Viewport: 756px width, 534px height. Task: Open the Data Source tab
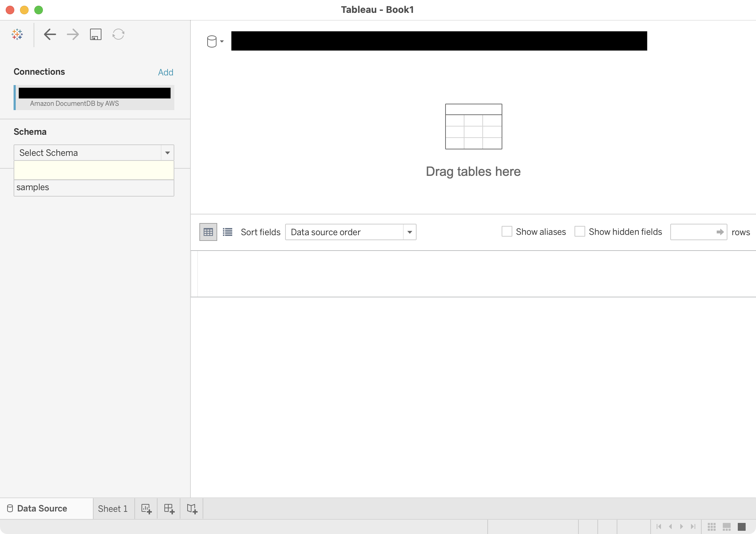click(42, 508)
